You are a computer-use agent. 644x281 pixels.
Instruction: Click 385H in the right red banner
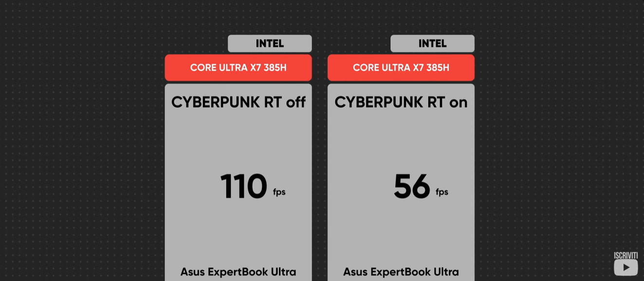[x=438, y=68]
